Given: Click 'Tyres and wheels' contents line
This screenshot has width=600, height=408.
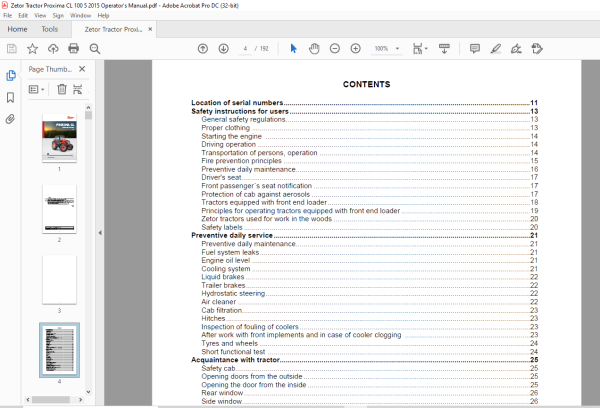Looking at the screenshot, I should click(370, 343).
